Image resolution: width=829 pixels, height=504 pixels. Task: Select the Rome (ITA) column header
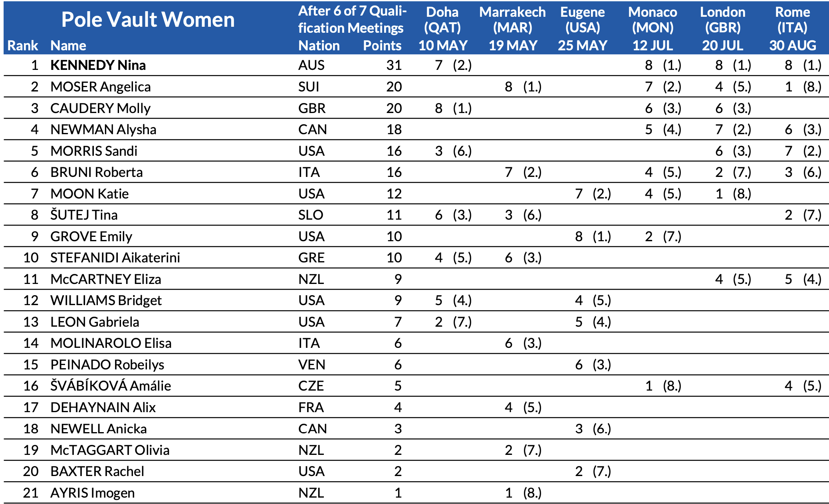point(792,28)
